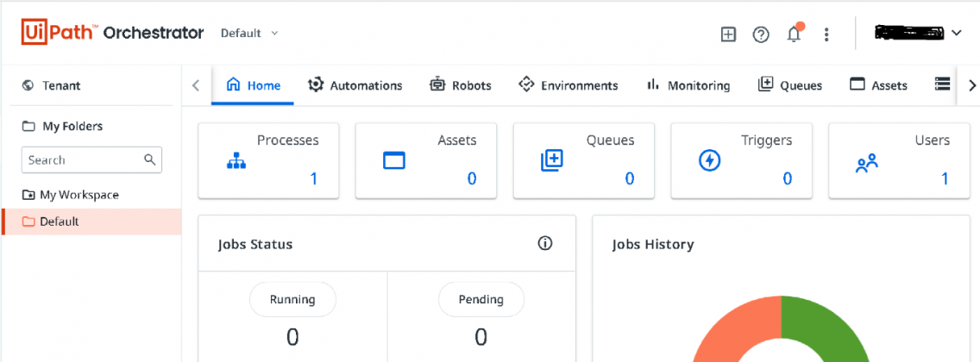This screenshot has height=362, width=980.
Task: Open the Robots tab
Action: point(461,85)
